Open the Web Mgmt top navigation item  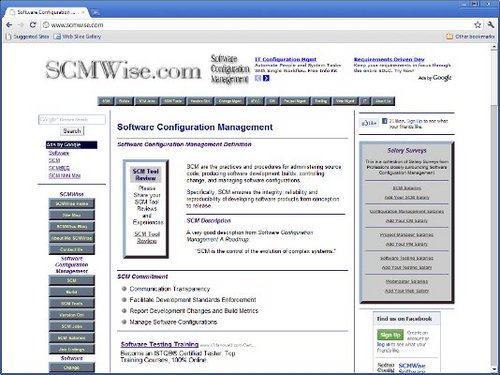tap(345, 101)
